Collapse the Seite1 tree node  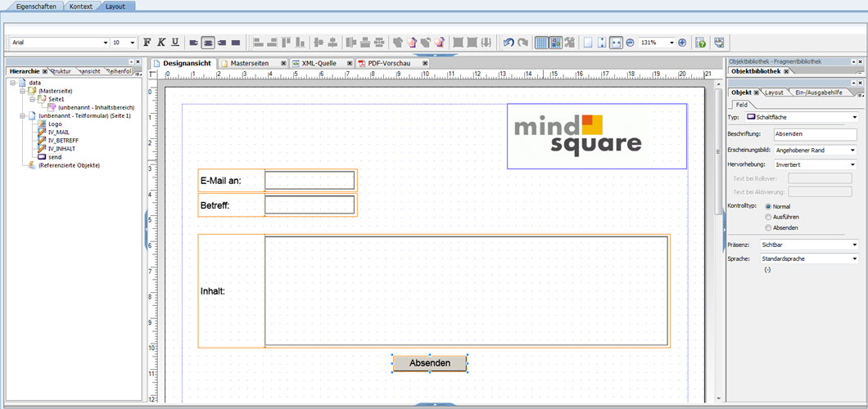(x=32, y=99)
